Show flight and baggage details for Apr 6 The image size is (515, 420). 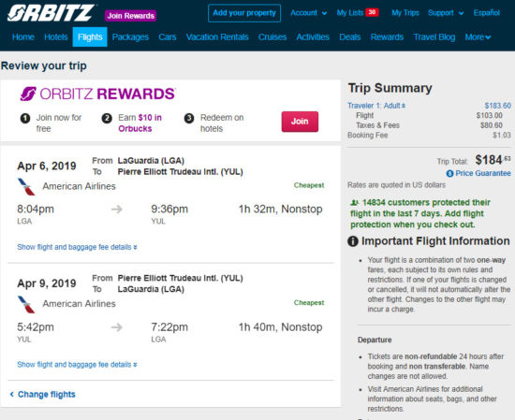pos(77,247)
